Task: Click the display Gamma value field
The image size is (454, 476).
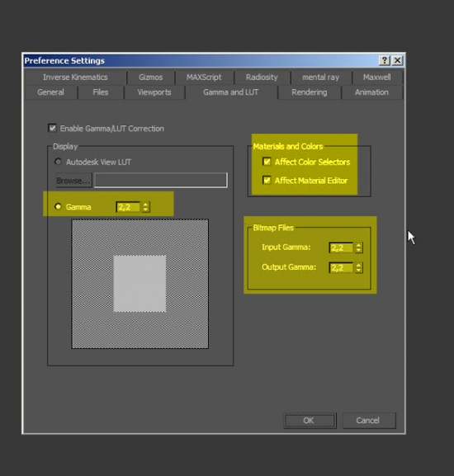Action: [x=129, y=207]
